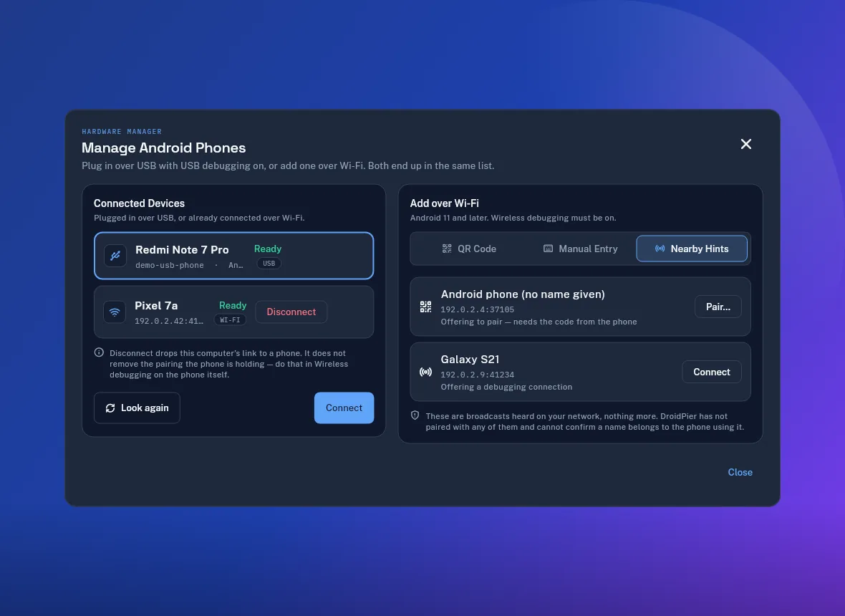845x616 pixels.
Task: Click Look again to rescan devices
Action: [137, 408]
